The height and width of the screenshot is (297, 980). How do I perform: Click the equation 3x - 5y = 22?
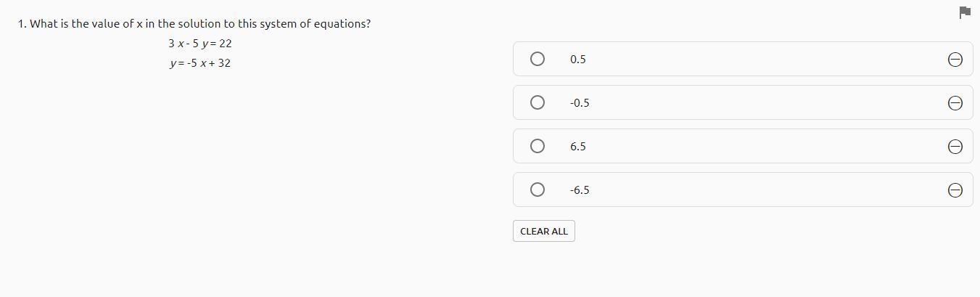(x=199, y=44)
